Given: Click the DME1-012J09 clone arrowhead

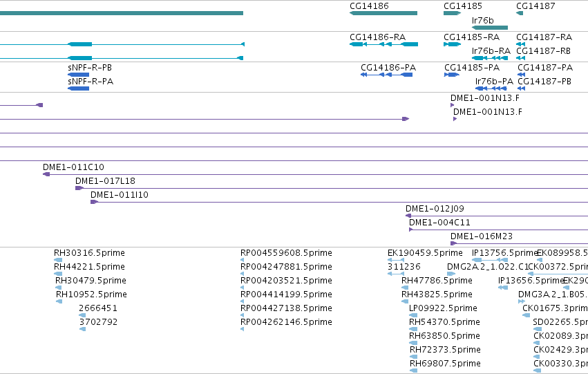Looking at the screenshot, I should point(408,216).
